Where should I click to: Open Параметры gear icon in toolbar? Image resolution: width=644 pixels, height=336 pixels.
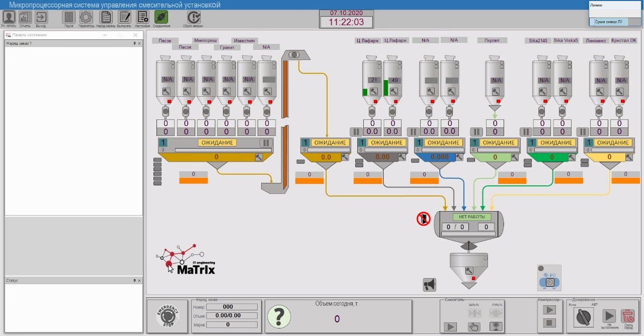coord(86,17)
